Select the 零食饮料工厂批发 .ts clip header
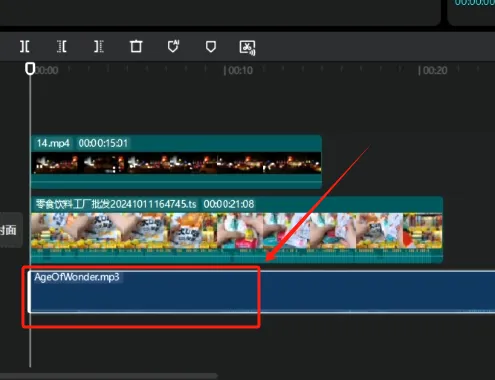Image resolution: width=495 pixels, height=380 pixels. point(237,204)
